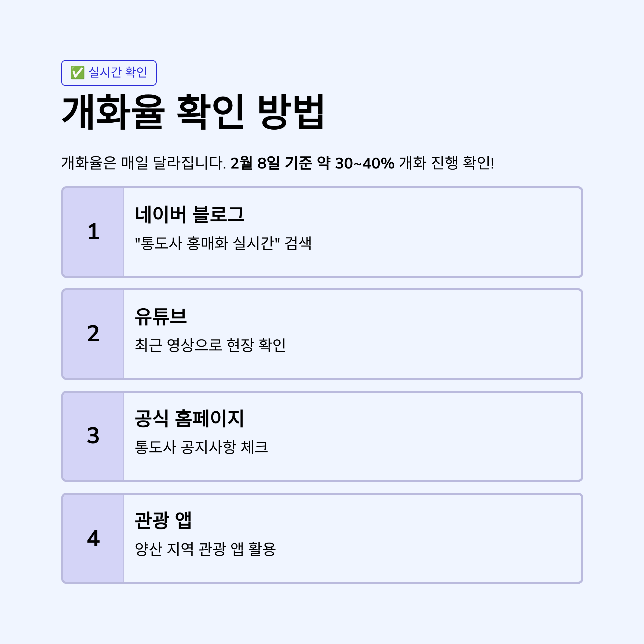
Task: Click the 최근 영상으로 현장 확인 description
Action: click(210, 345)
